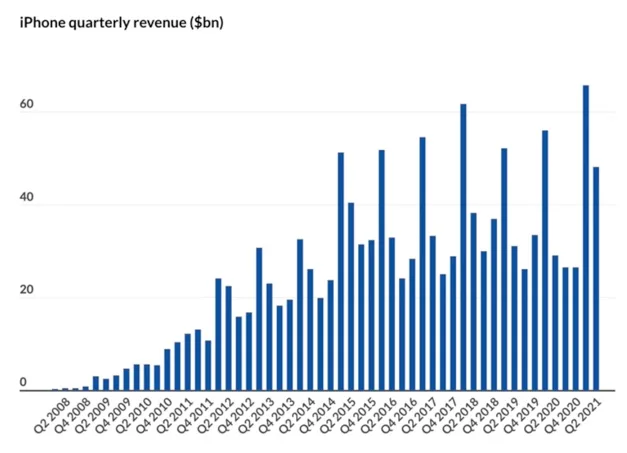This screenshot has height=453, width=627.
Task: Click the x-axis label 'Q4 2014'
Action: [318, 416]
